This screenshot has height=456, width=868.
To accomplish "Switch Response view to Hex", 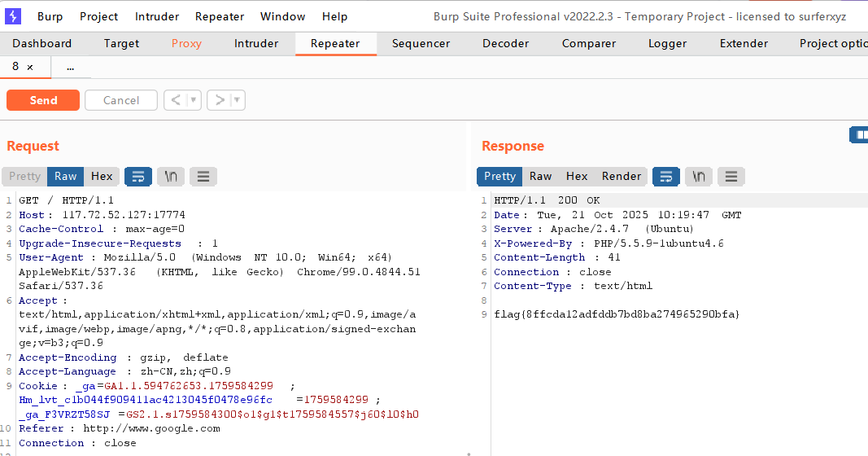I will [576, 176].
